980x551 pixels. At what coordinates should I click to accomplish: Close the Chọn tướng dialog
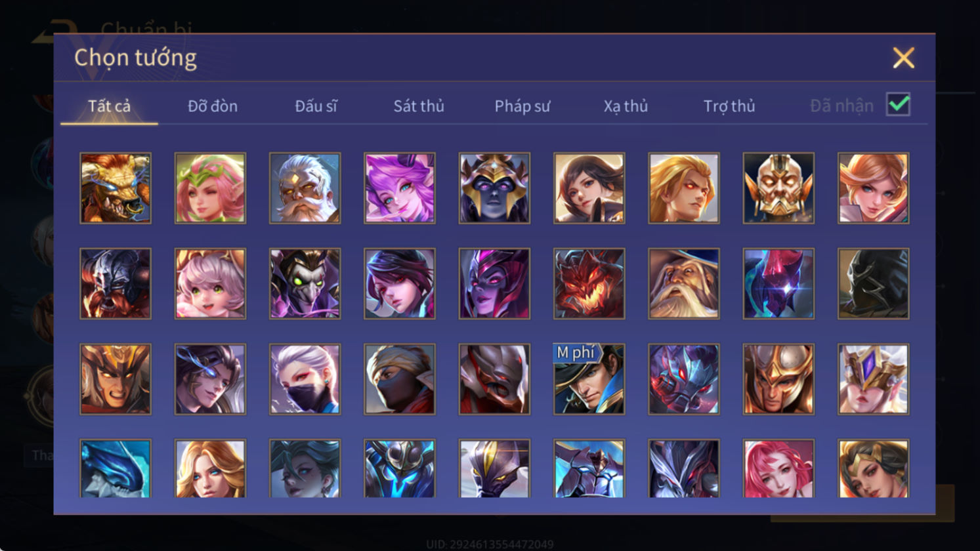(x=903, y=58)
